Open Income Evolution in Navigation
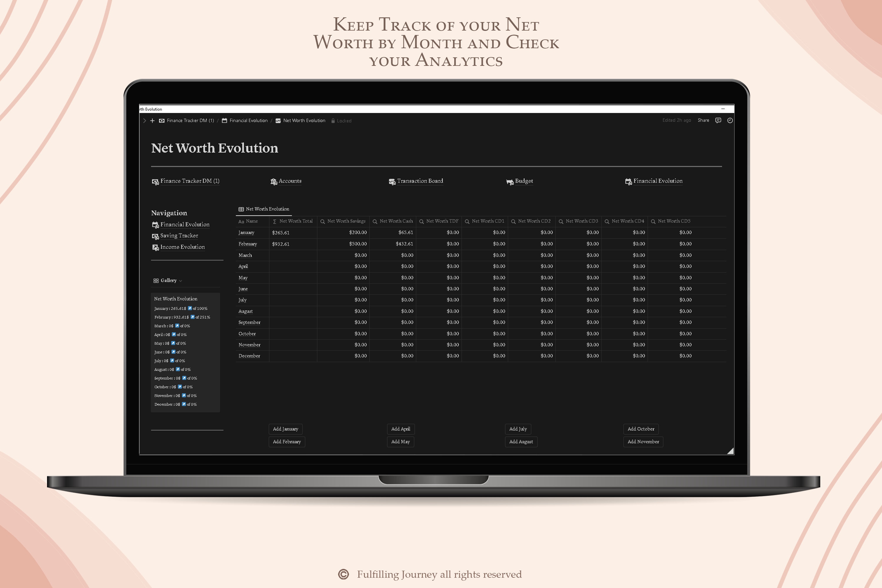Screen dimensions: 882x588 coord(178,247)
